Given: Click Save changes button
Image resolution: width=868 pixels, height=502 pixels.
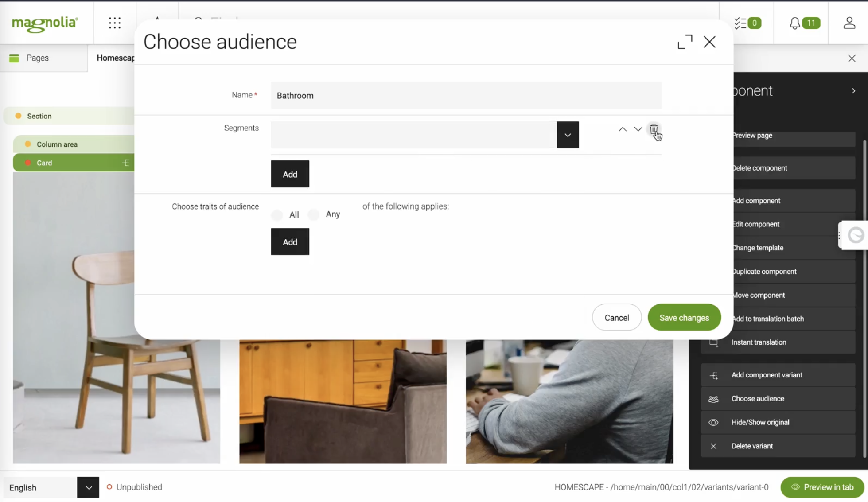Looking at the screenshot, I should 684,318.
